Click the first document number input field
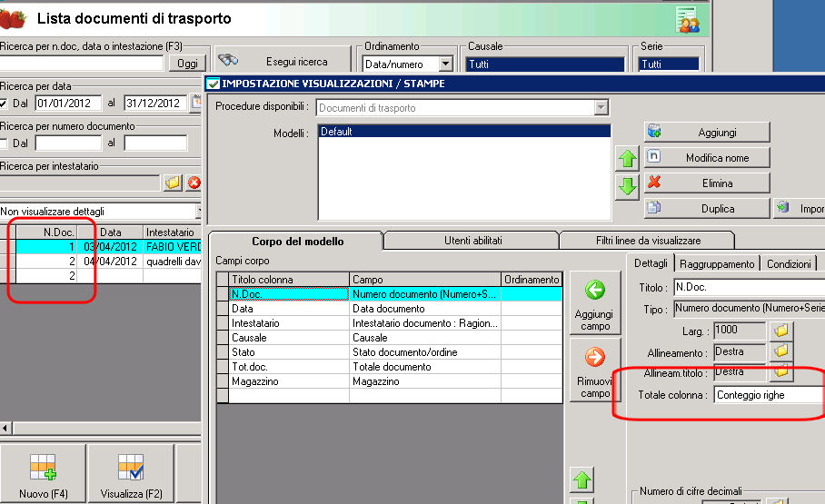This screenshot has width=825, height=504. click(x=68, y=143)
